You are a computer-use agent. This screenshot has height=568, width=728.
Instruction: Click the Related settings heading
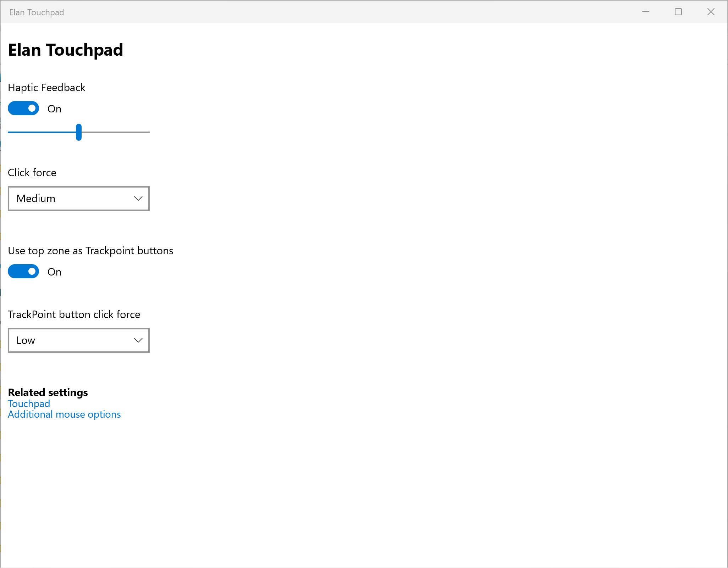click(48, 392)
